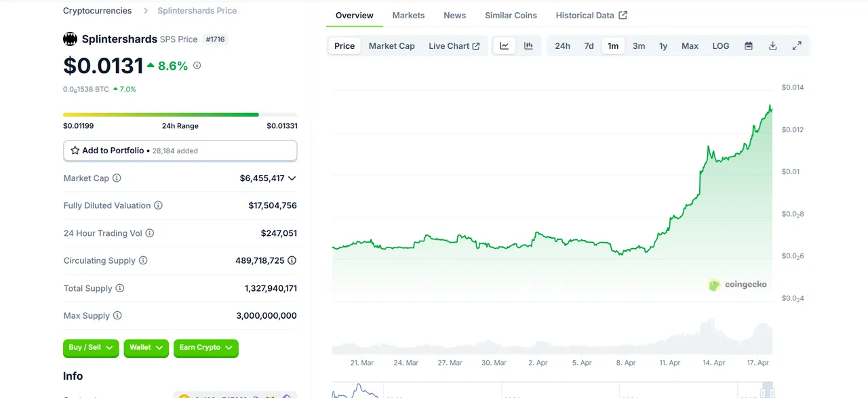Click Circulating Supply label info icon

coord(143,260)
